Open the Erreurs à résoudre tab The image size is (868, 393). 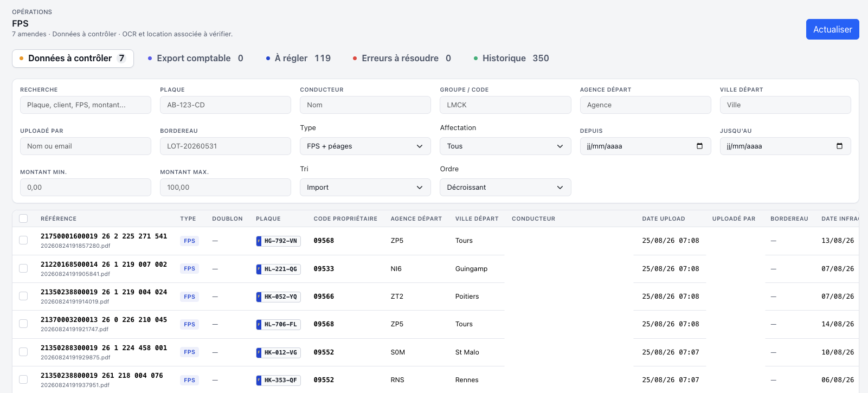click(x=402, y=59)
